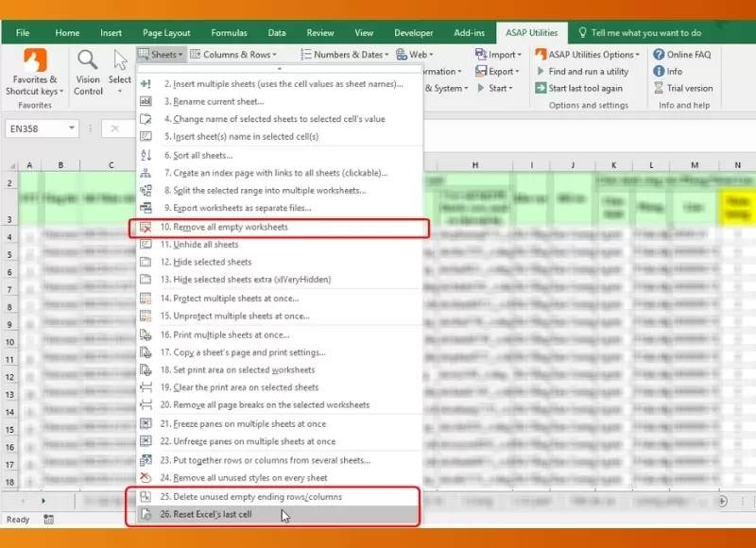Open the ASAP Utilities Options dropdown

click(587, 55)
